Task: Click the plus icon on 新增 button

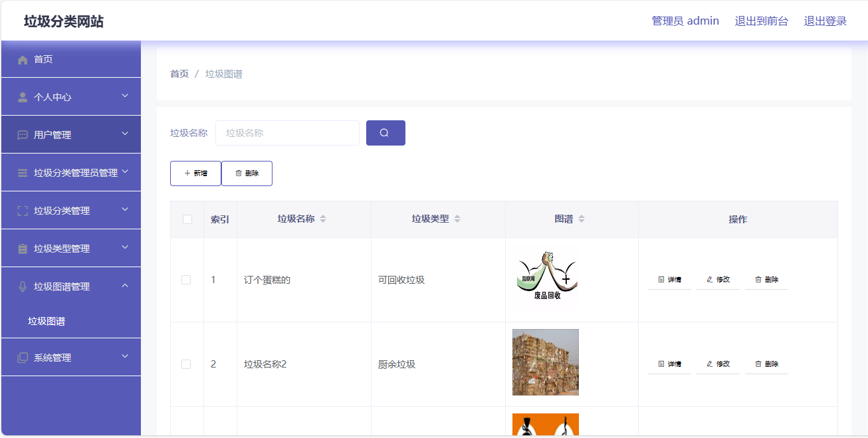Action: pyautogui.click(x=187, y=173)
